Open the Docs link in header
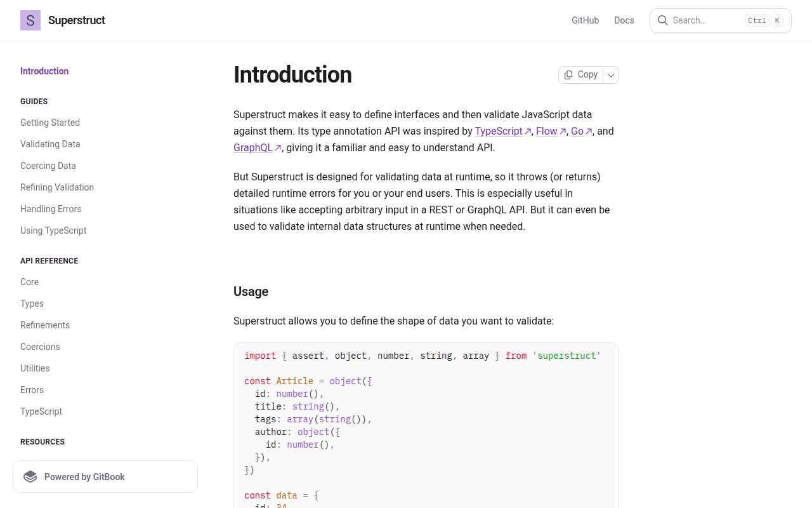This screenshot has width=812, height=508. (x=624, y=20)
